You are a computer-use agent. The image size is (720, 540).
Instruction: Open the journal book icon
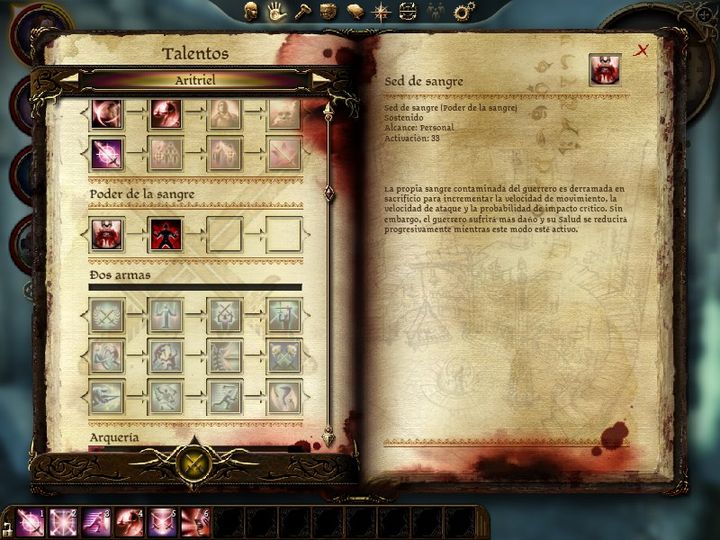tap(355, 11)
